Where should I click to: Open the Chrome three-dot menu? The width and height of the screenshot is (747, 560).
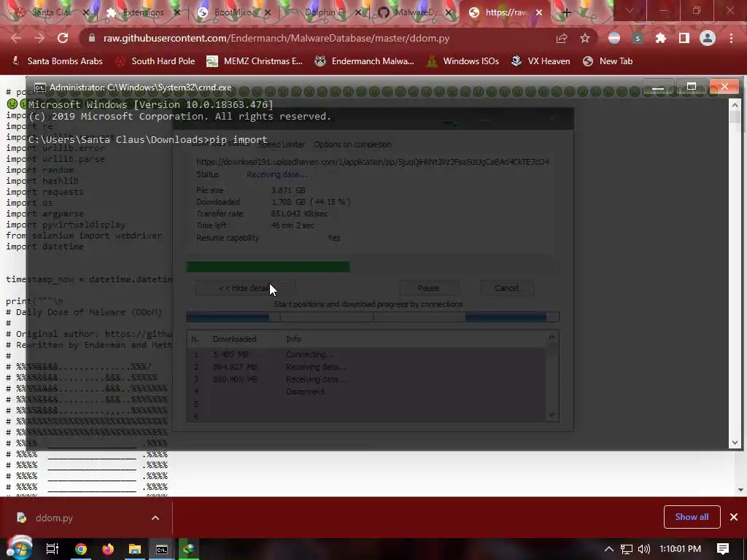731,38
